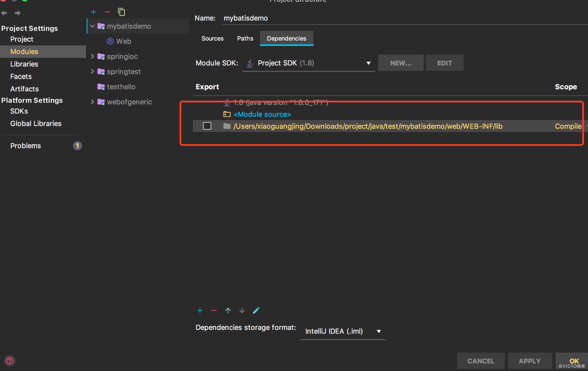Click the module Name input field
This screenshot has width=588, height=371.
point(404,18)
